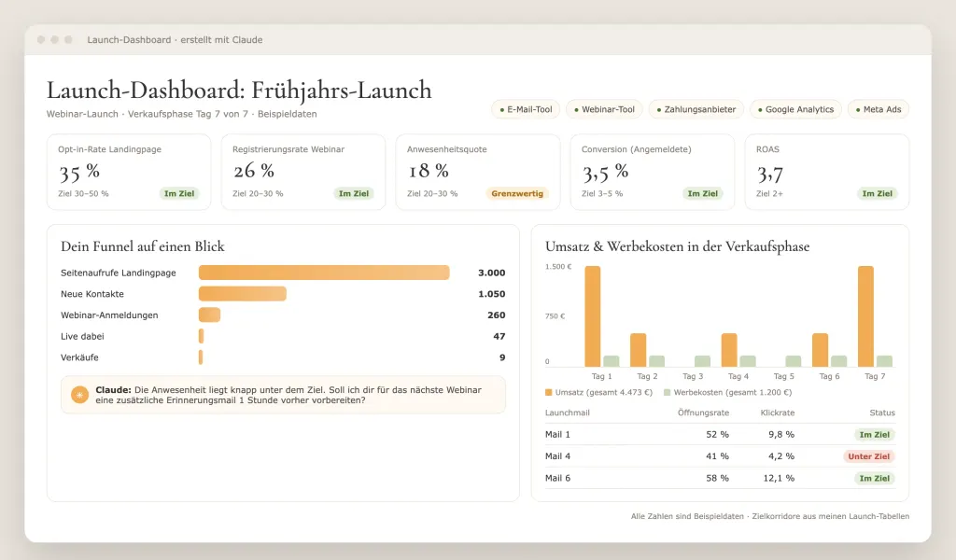956x560 pixels.
Task: Select the Mail 6 row label
Action: [x=557, y=479]
